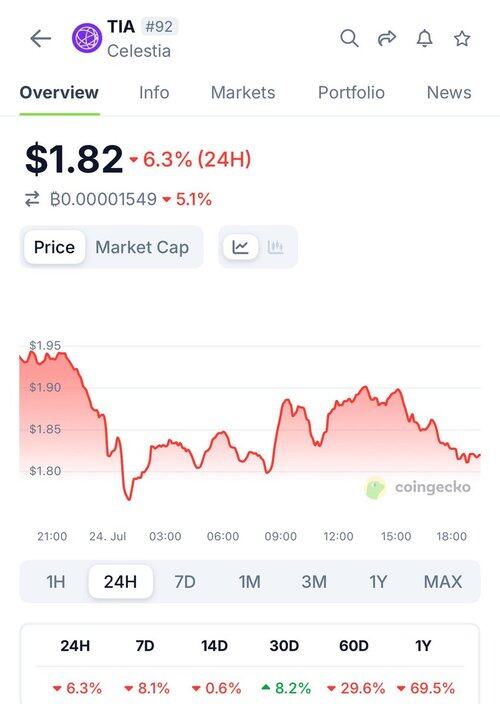Choose the MAX time range

443,582
